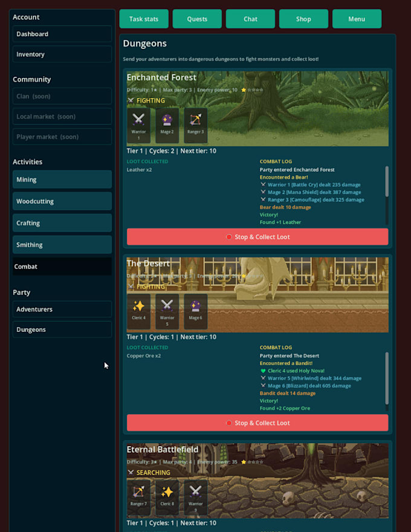Click the Clan (soon) sidebar entry
The image size is (411, 532).
62,96
